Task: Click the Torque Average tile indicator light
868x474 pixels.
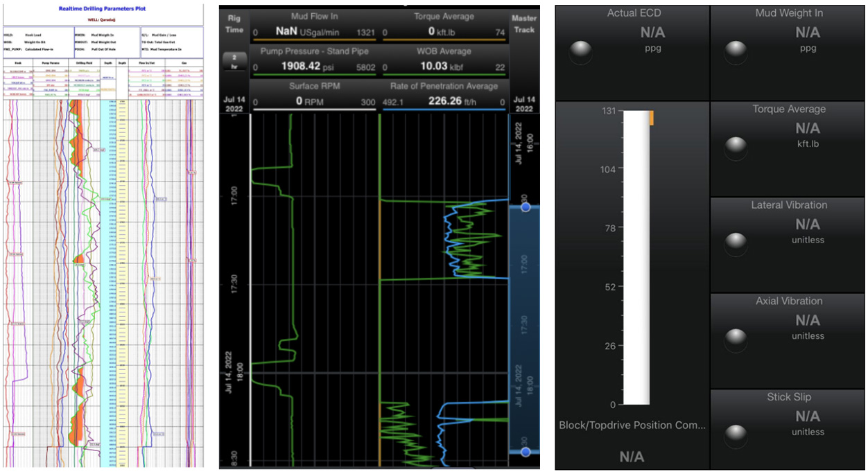Action: click(736, 148)
